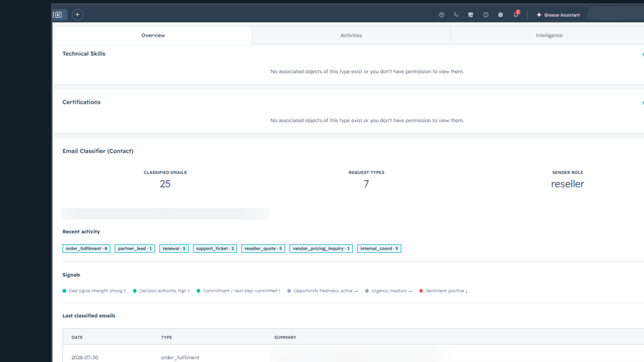Viewport: 644px width, 362px height.
Task: Click the Commitment / next step: committed signal
Action: click(x=239, y=291)
